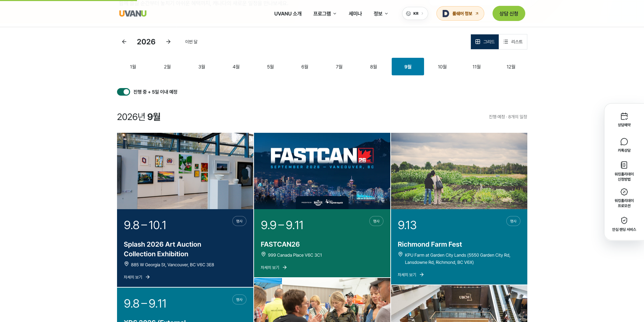This screenshot has height=322, width=644.
Task: Click location pin for 885 W Georgia St
Action: click(126, 264)
